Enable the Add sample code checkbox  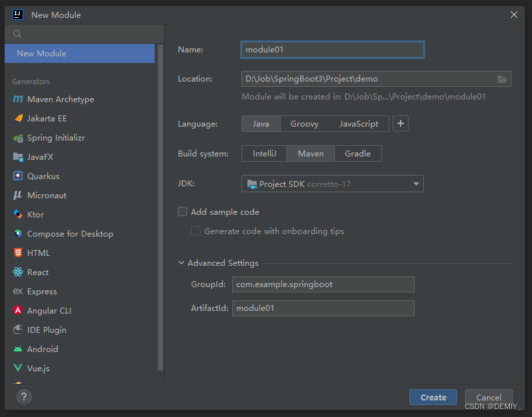point(182,211)
